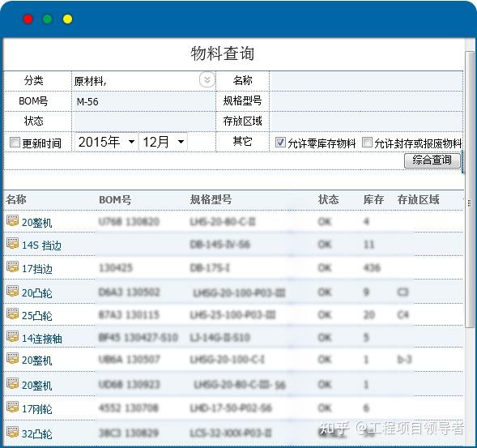This screenshot has width=477, height=448.
Task: Click the icon next to 14S 挡边
Action: pos(12,243)
